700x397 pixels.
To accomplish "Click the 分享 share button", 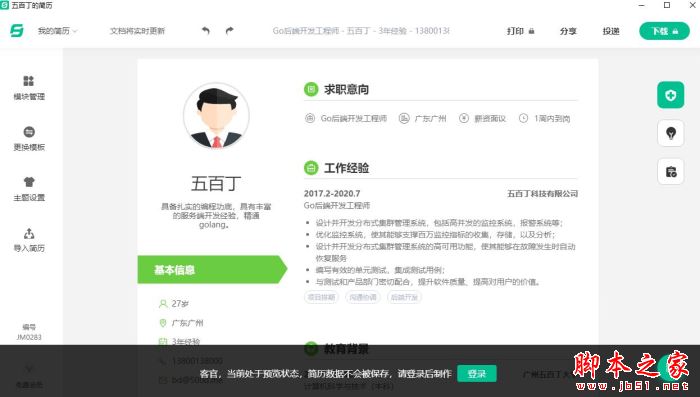I will click(568, 31).
